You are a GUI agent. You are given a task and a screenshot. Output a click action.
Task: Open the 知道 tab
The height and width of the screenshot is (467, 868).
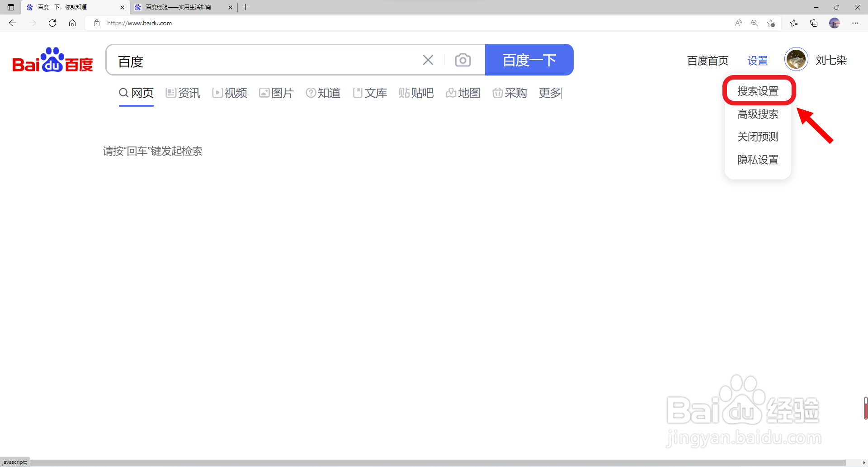tap(323, 93)
